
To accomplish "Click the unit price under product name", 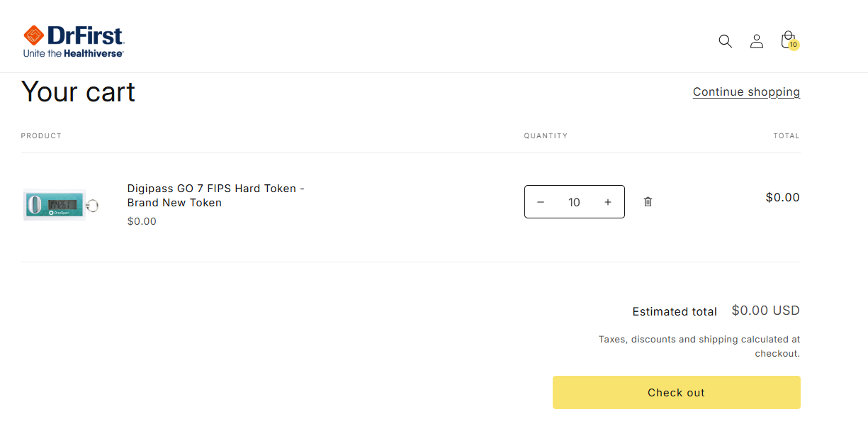I will pos(142,221).
